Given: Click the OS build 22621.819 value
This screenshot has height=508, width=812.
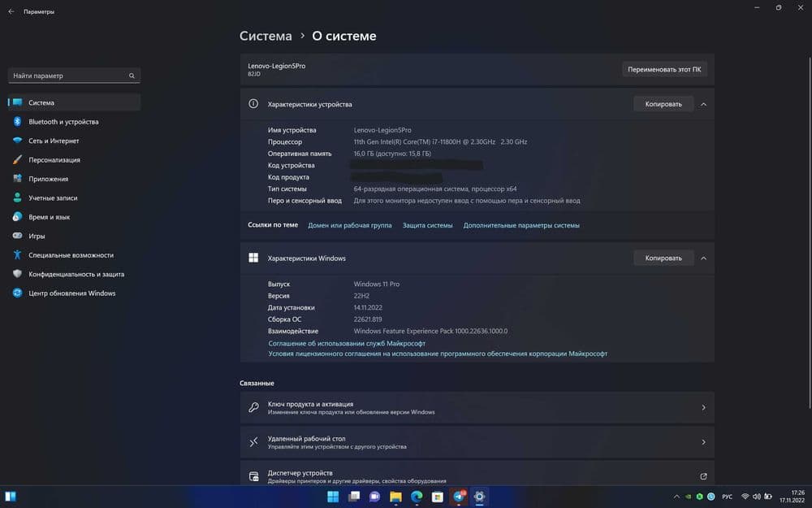Looking at the screenshot, I should [368, 319].
